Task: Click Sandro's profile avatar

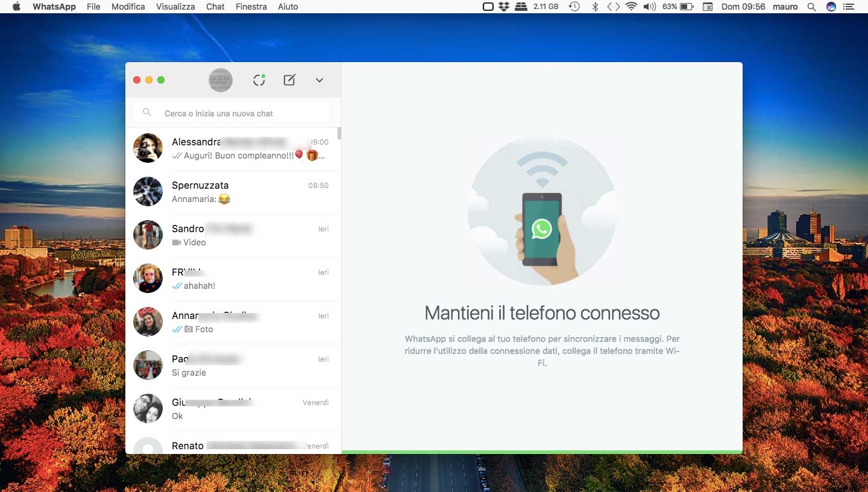Action: tap(148, 235)
